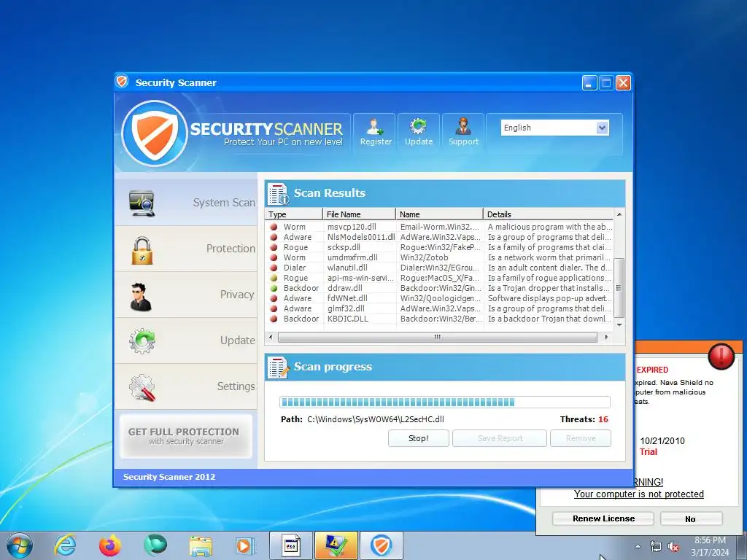Image resolution: width=747 pixels, height=560 pixels.
Task: Click the Win32/Zotob threat name
Action: click(x=424, y=257)
